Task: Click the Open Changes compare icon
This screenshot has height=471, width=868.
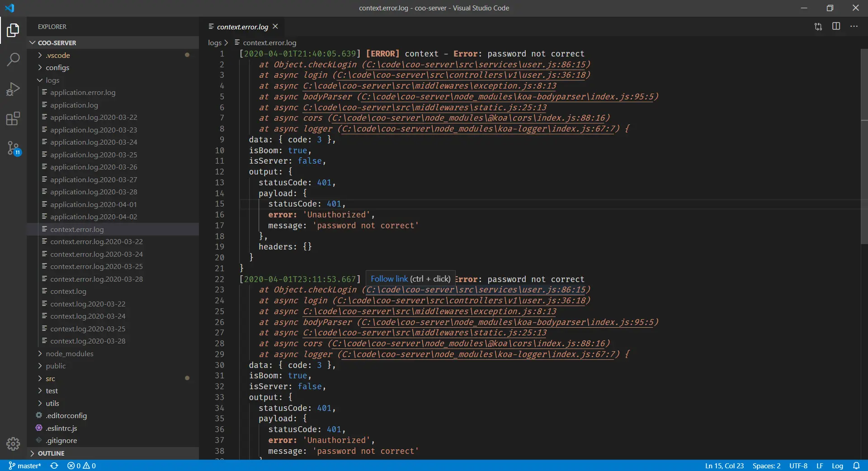Action: coord(818,27)
